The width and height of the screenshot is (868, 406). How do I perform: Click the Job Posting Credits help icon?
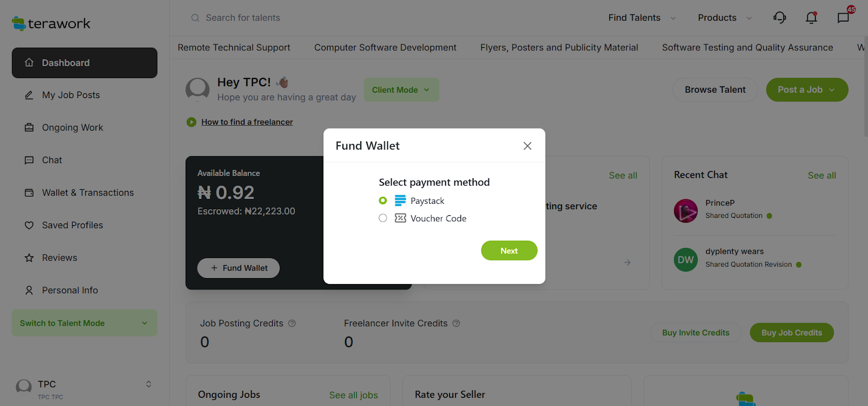point(292,324)
